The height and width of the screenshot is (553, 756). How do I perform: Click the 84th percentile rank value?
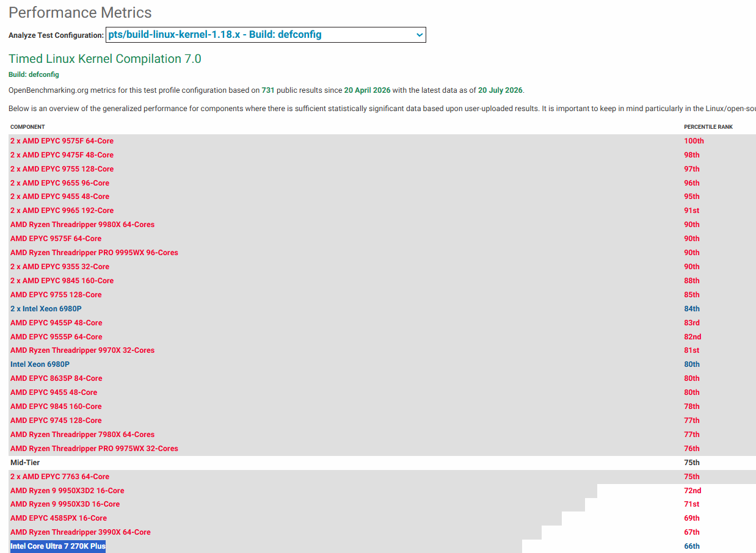[692, 309]
